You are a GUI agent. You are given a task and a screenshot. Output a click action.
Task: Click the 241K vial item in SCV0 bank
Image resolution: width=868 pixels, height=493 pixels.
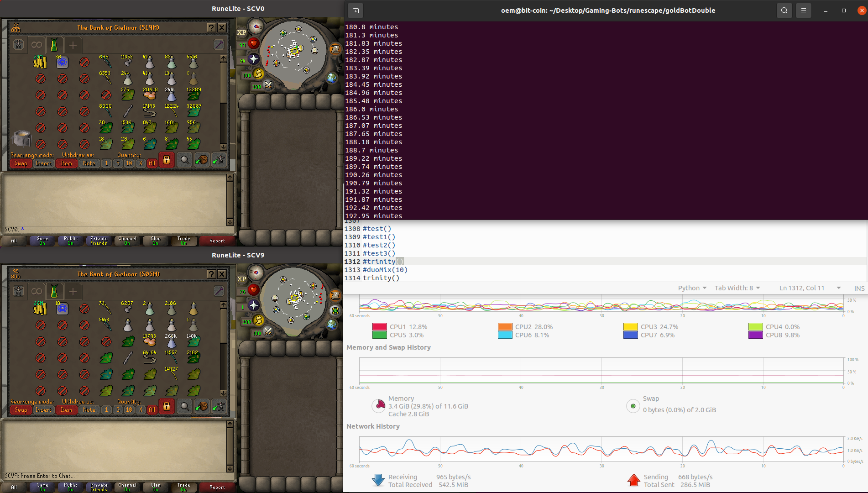point(171,95)
